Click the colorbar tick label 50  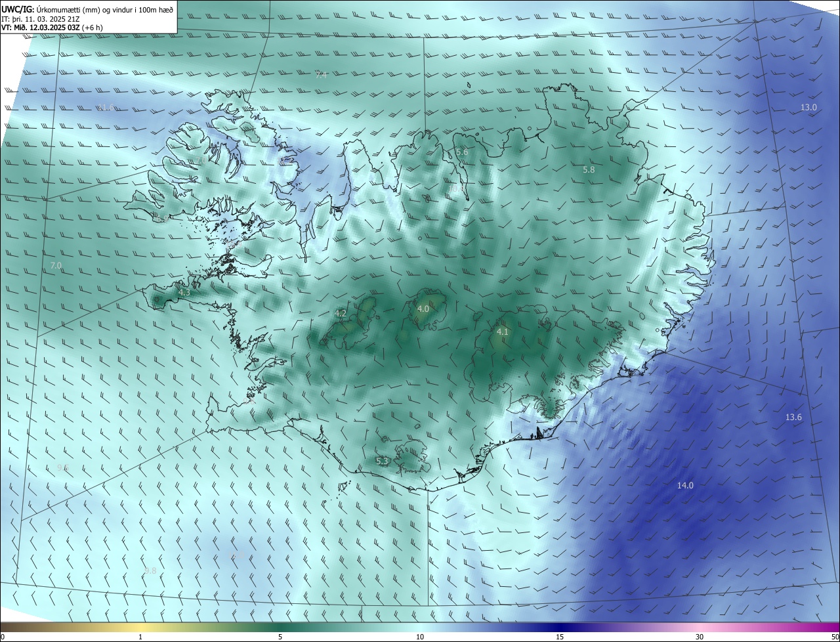click(835, 637)
